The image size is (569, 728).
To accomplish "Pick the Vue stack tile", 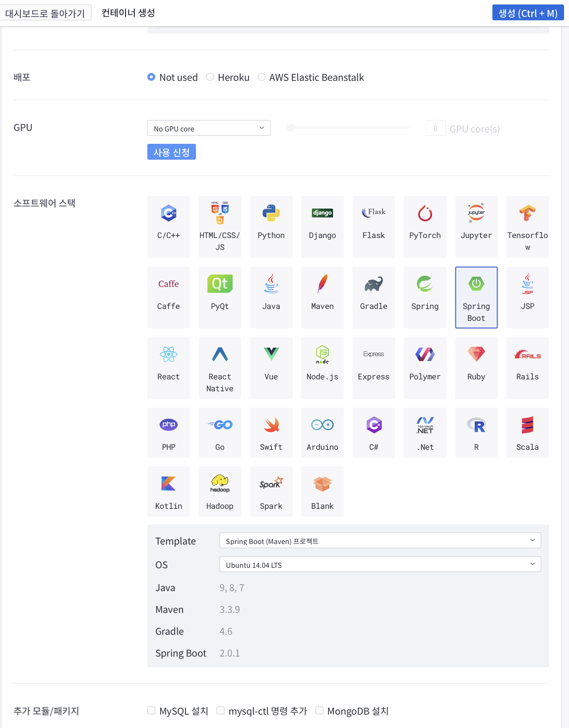I will point(271,368).
